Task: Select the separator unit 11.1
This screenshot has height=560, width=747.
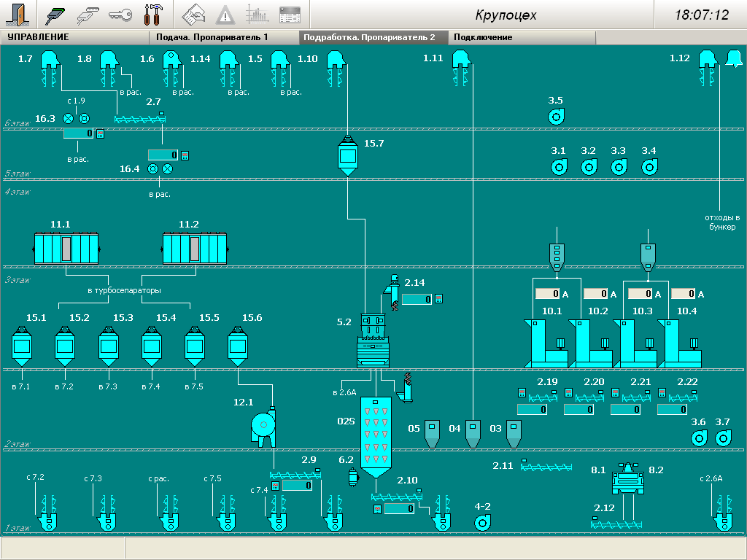Action: [x=66, y=248]
